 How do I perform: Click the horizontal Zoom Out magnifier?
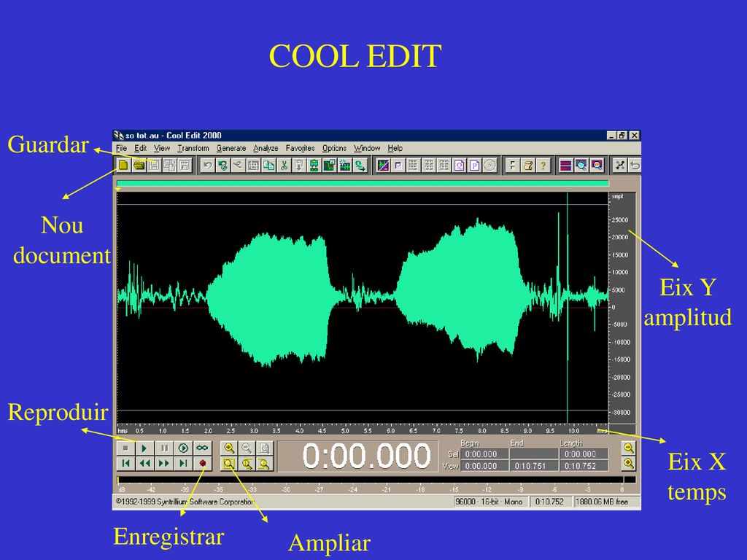point(247,448)
